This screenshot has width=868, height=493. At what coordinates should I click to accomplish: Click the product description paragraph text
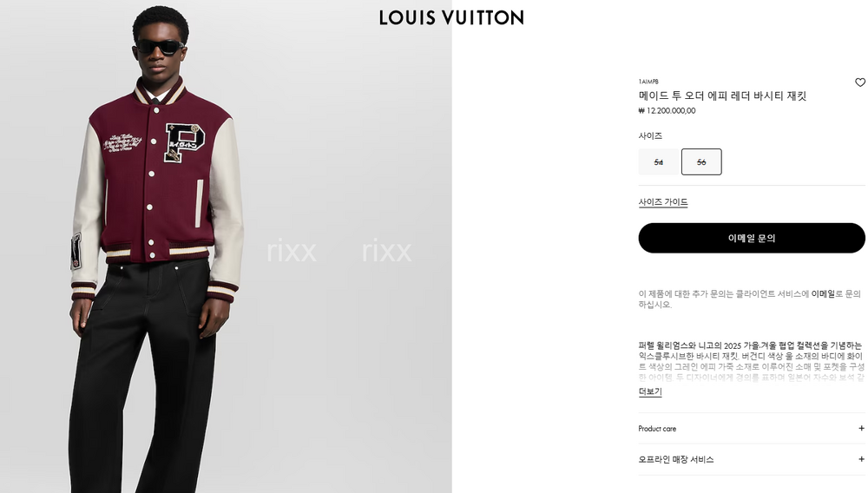(751, 361)
